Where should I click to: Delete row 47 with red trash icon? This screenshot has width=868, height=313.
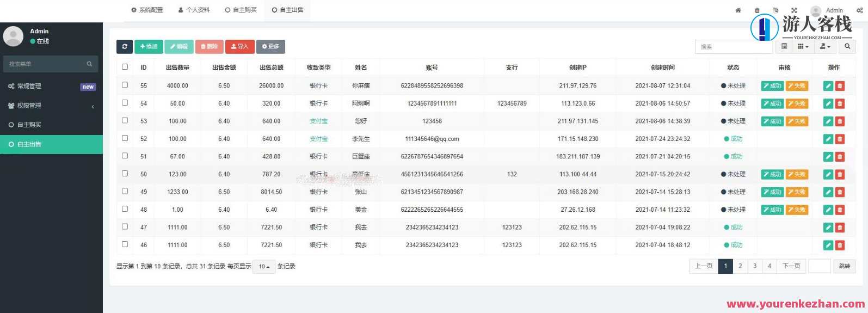pos(840,228)
